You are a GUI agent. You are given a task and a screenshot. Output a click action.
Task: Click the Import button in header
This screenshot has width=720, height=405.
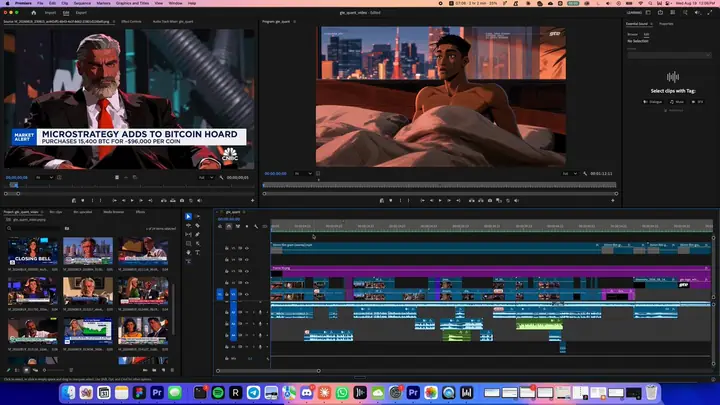50,13
